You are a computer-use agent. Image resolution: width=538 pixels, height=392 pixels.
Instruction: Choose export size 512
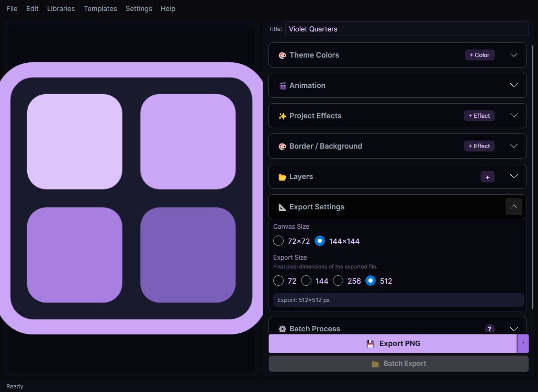click(371, 281)
